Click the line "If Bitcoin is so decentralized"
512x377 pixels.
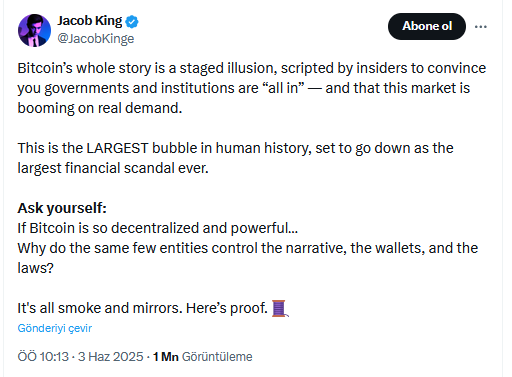(x=158, y=228)
